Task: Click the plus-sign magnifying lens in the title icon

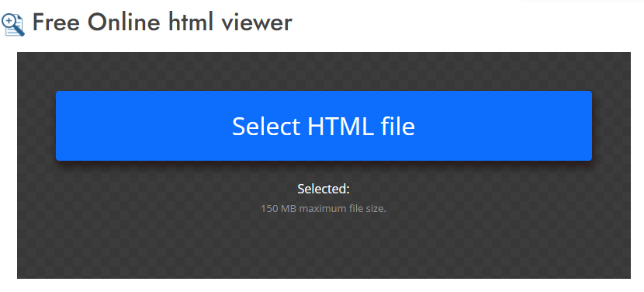Action: coord(9,20)
